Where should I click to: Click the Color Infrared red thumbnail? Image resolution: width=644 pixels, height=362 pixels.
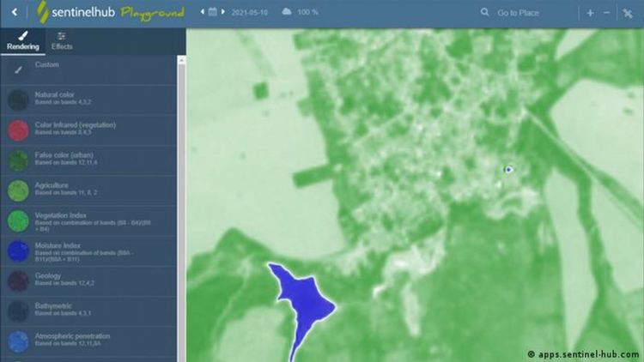pos(18,130)
